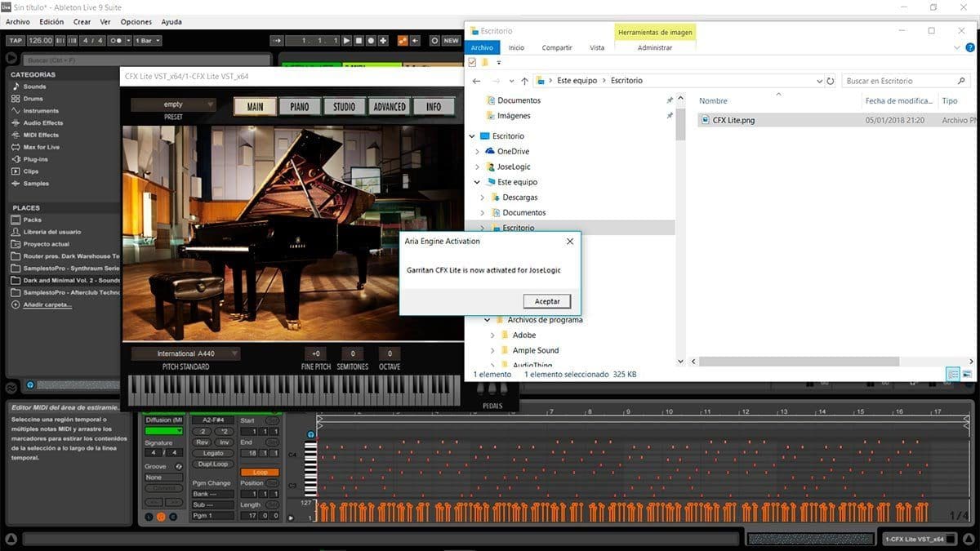This screenshot has width=980, height=551.
Task: Switch Explorer to large icons view
Action: coord(969,374)
